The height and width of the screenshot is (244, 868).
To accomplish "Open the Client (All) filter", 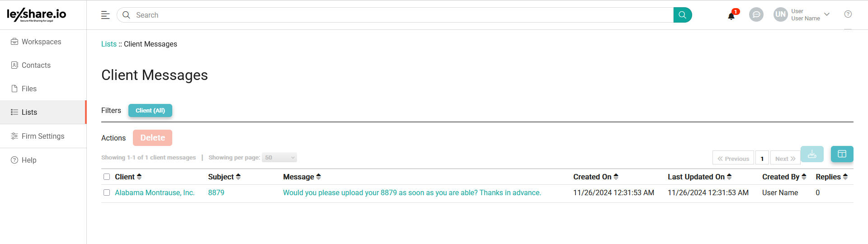I will [x=150, y=111].
